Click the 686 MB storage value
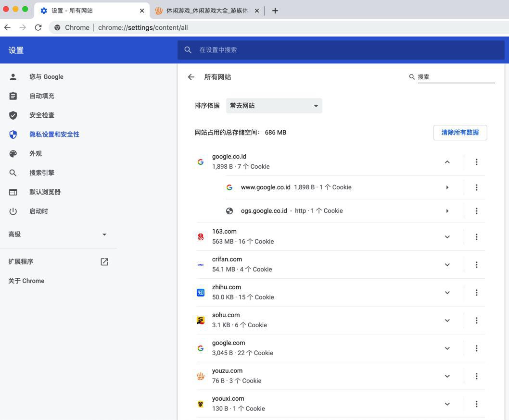 276,132
